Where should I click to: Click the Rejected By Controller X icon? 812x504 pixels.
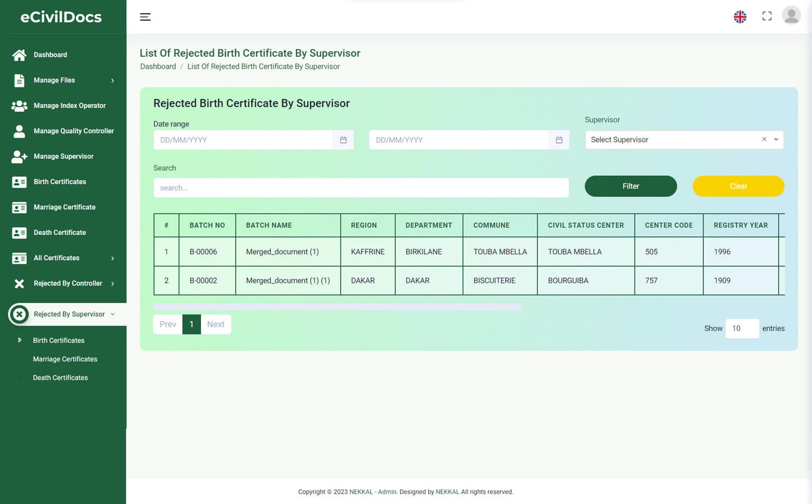coord(19,283)
